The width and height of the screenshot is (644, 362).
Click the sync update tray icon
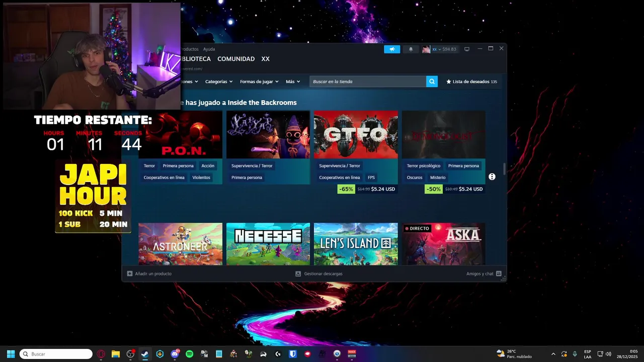click(564, 354)
